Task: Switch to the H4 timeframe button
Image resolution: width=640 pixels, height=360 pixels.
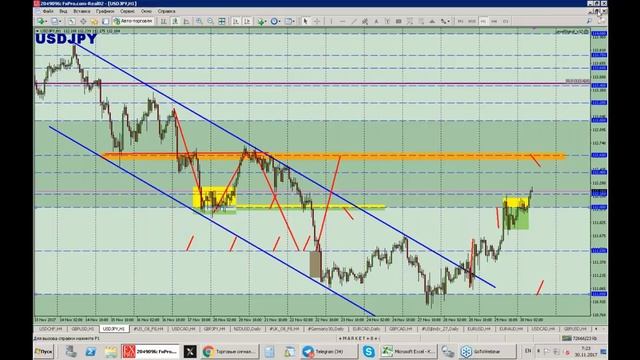Action: point(494,21)
